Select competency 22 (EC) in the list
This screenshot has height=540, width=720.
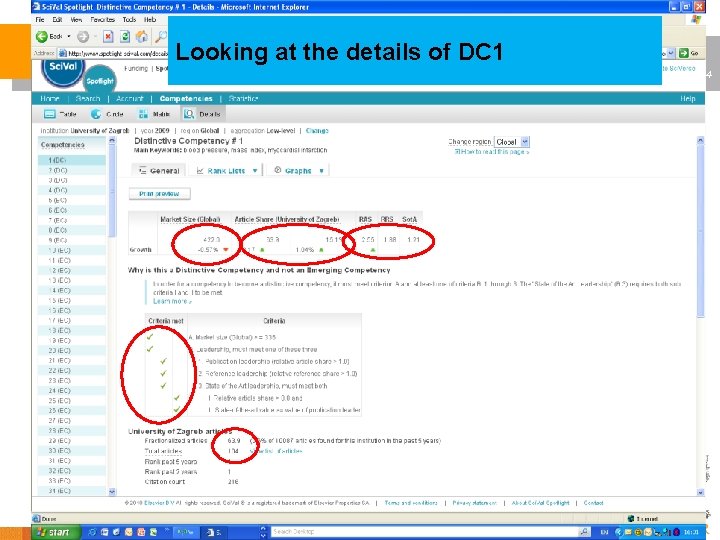[72, 371]
